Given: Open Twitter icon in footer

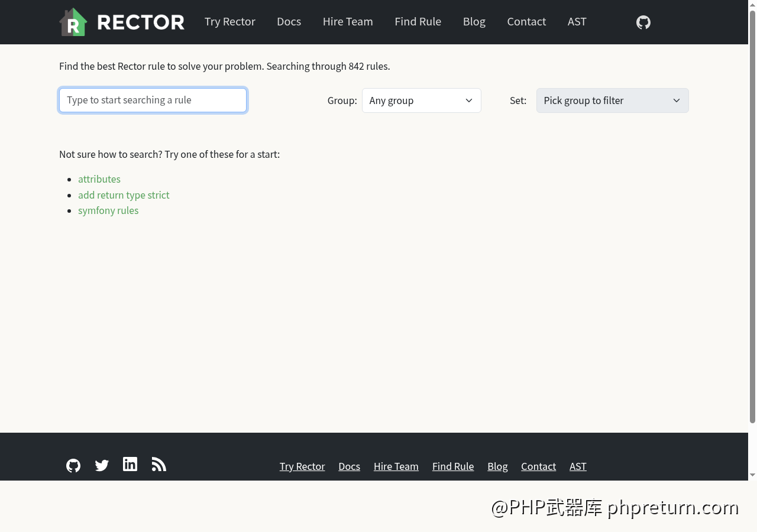Looking at the screenshot, I should tap(102, 466).
